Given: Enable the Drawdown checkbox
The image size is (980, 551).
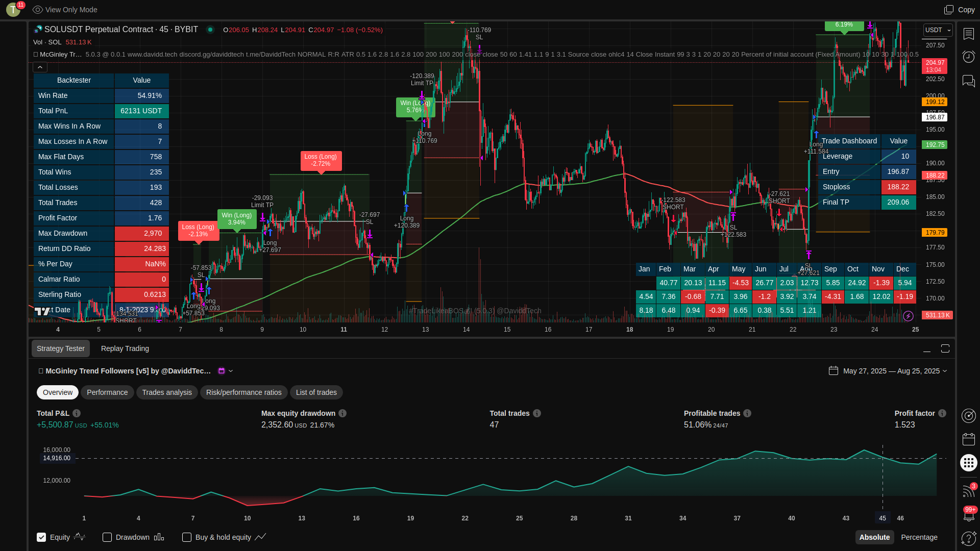Looking at the screenshot, I should pos(107,537).
